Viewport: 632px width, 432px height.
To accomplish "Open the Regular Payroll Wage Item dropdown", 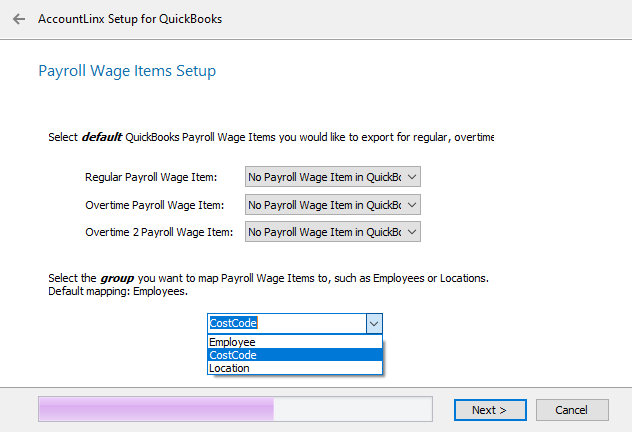I will coord(325,177).
